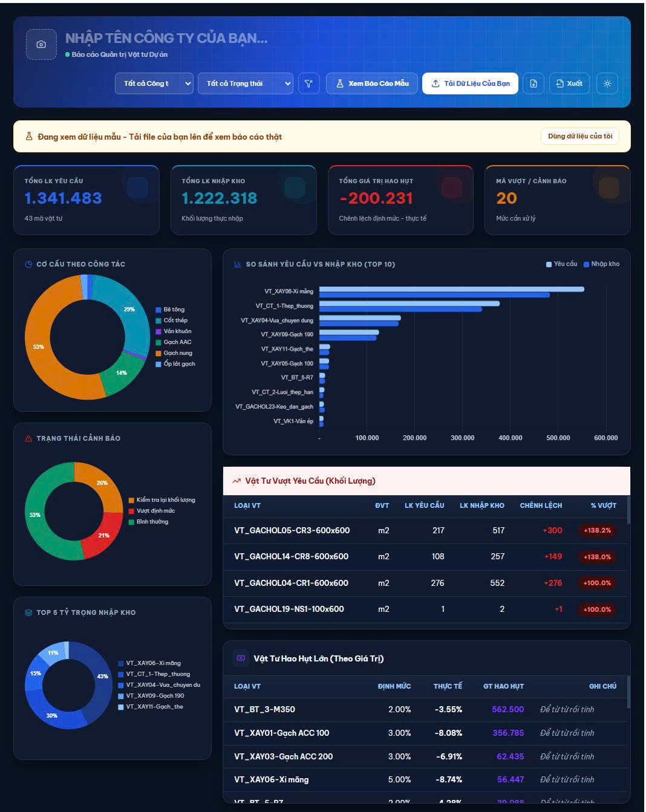The width and height of the screenshot is (646, 812).
Task: Click the camera logo upload icon
Action: pyautogui.click(x=41, y=44)
